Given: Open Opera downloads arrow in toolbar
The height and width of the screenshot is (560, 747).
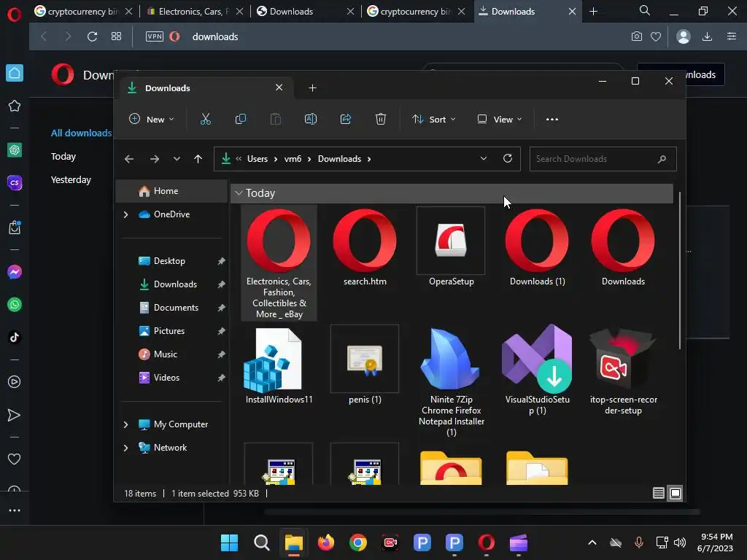Looking at the screenshot, I should [x=707, y=36].
